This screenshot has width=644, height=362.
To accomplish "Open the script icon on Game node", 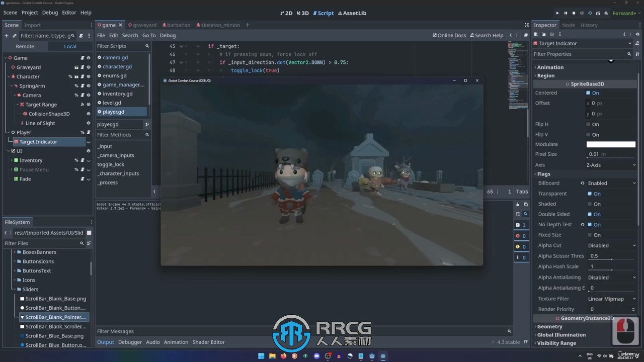I will (x=83, y=58).
